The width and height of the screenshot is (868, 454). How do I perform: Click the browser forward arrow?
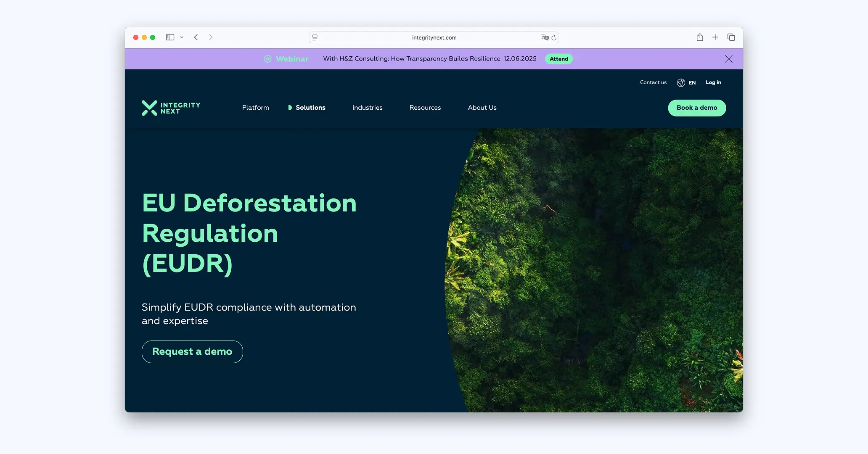211,37
